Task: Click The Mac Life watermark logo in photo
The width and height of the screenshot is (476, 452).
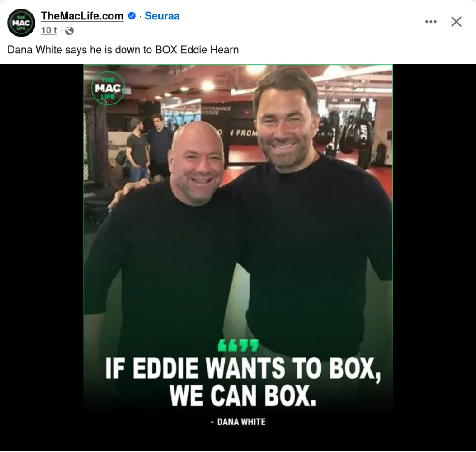Action: [x=108, y=88]
